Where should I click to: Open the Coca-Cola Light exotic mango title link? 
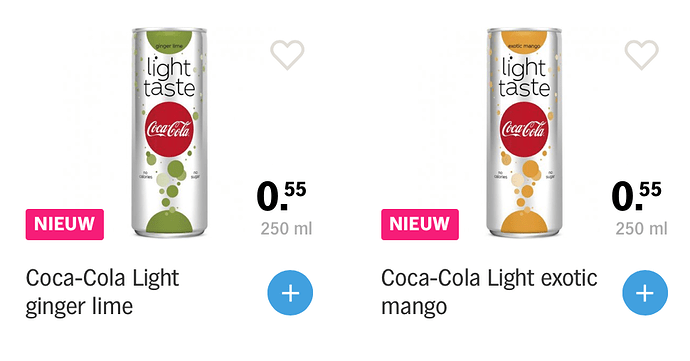click(x=489, y=292)
